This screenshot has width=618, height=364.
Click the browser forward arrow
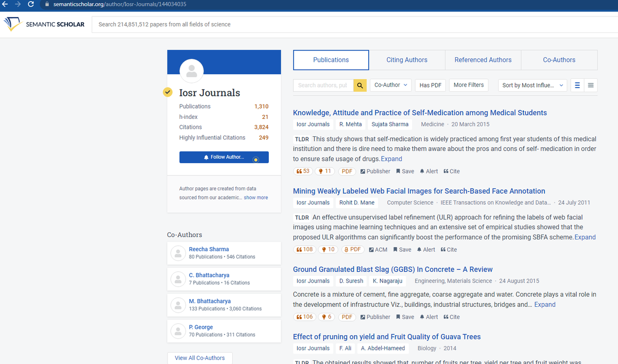tap(18, 4)
